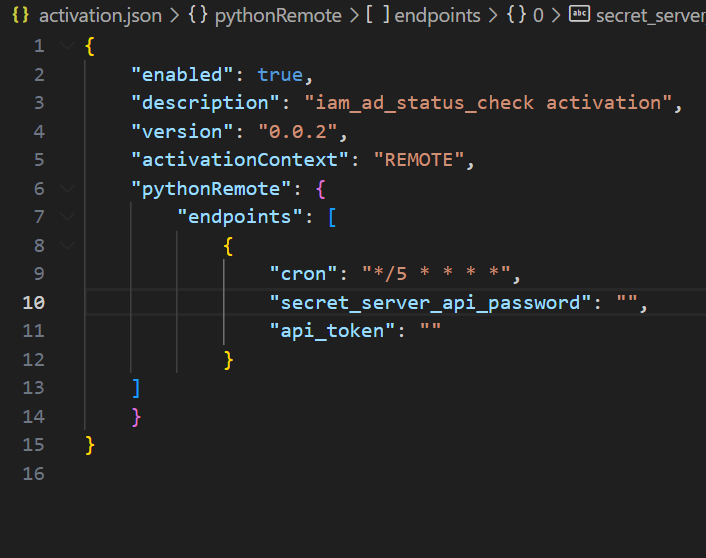The height and width of the screenshot is (558, 706).
Task: Open the secret_server breadcrumb segment
Action: pos(650,15)
